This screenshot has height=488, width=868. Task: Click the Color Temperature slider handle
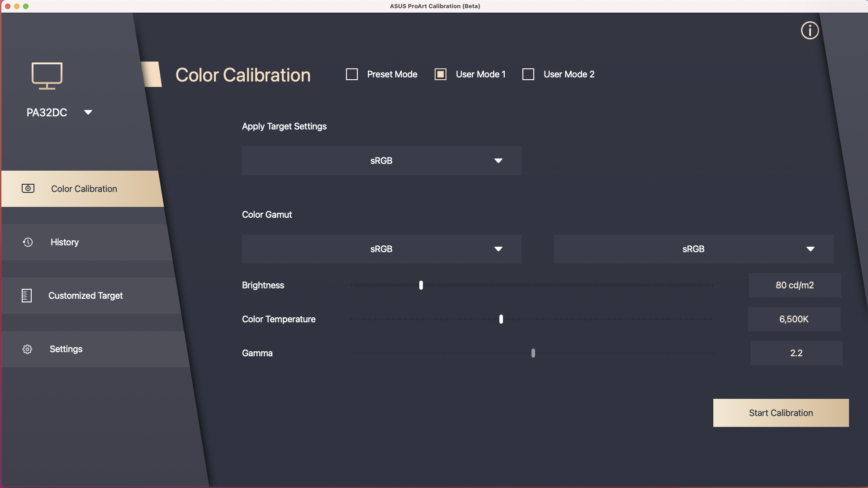tap(501, 319)
